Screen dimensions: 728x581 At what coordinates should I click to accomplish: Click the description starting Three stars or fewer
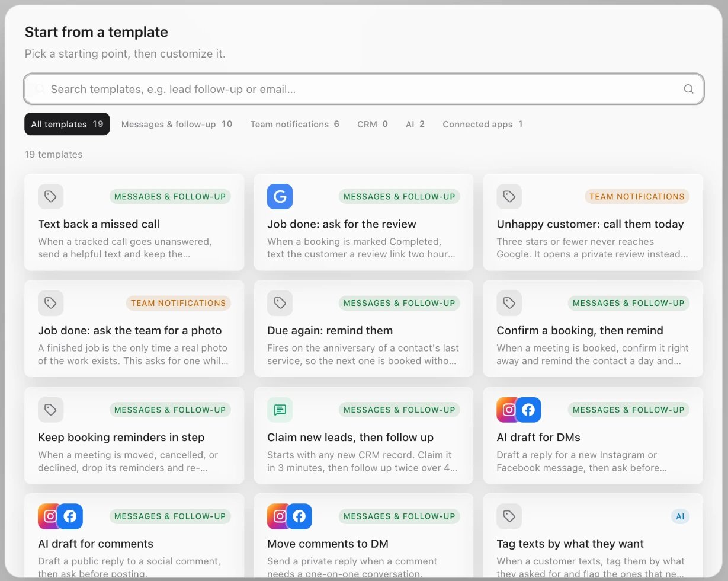click(592, 248)
